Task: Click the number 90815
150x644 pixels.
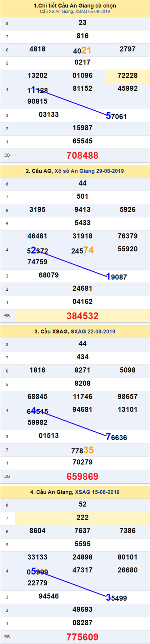Action: click(x=37, y=101)
